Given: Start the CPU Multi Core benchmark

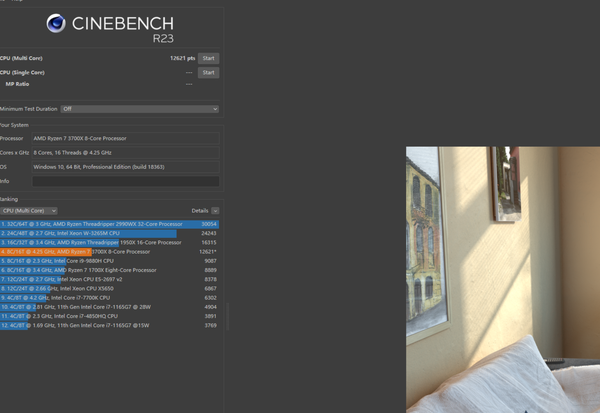Looking at the screenshot, I should 208,58.
